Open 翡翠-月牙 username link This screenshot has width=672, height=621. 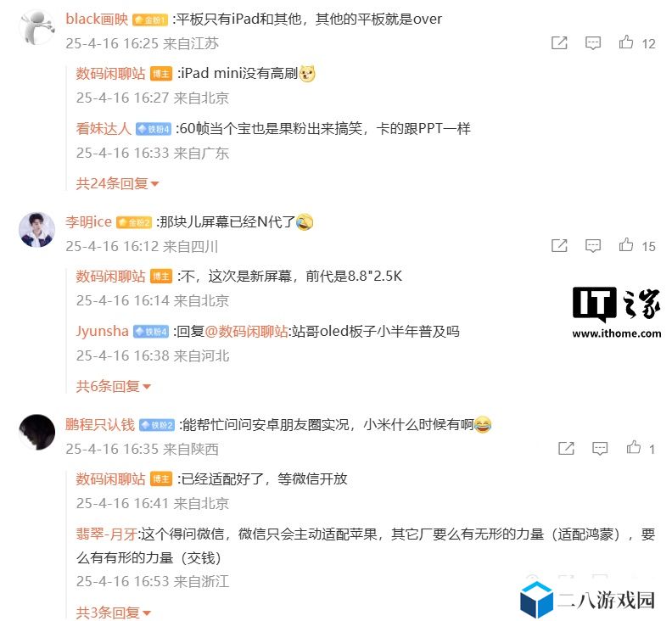pyautogui.click(x=106, y=534)
